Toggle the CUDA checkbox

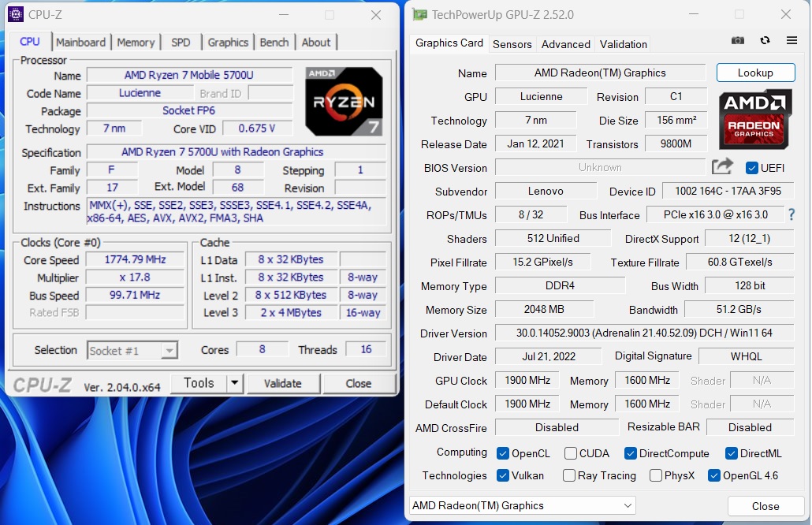click(x=570, y=453)
